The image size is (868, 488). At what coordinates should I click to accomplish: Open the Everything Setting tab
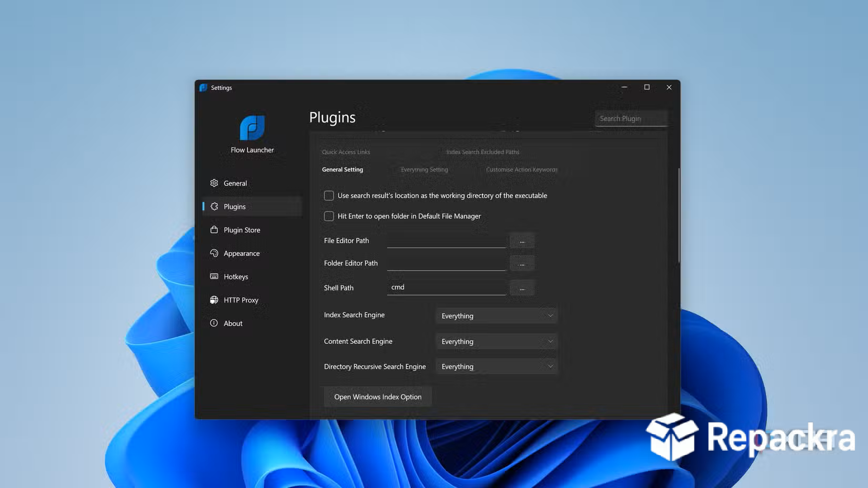pos(425,169)
